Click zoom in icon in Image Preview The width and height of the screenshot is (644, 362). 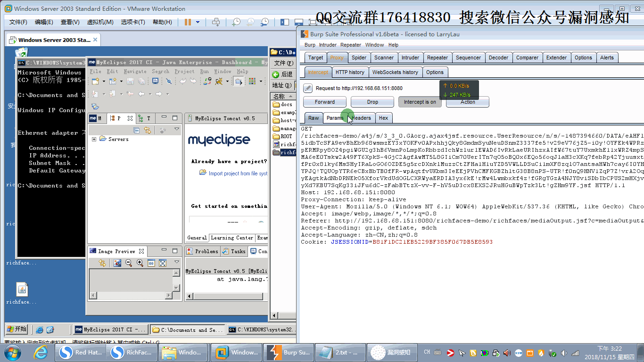point(140,263)
